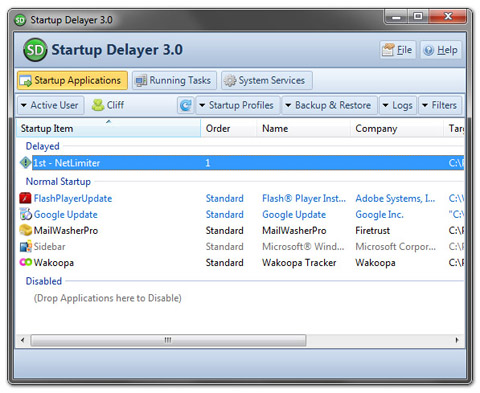Click the Wakoopa pink-green logo icon
Image resolution: width=480 pixels, height=393 pixels.
click(26, 262)
